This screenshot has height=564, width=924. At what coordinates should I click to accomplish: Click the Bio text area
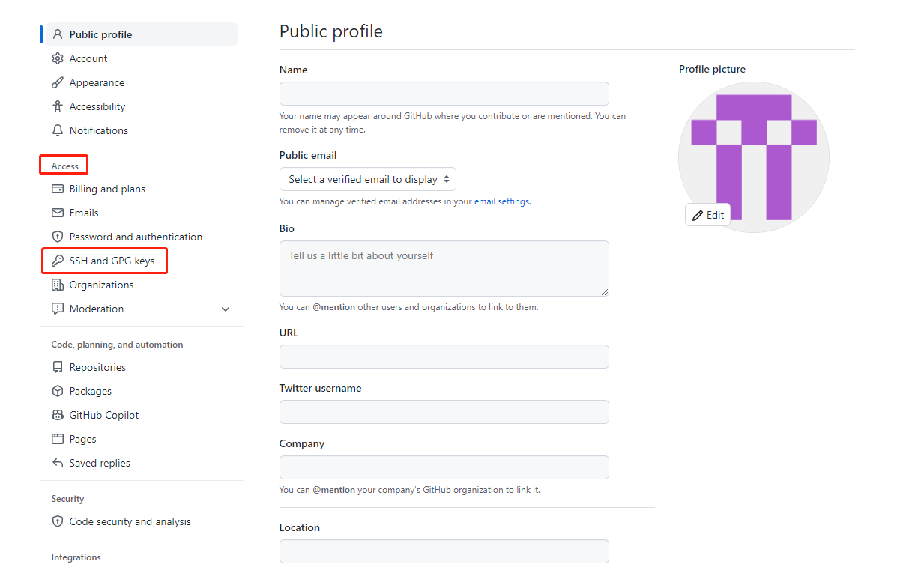[444, 268]
